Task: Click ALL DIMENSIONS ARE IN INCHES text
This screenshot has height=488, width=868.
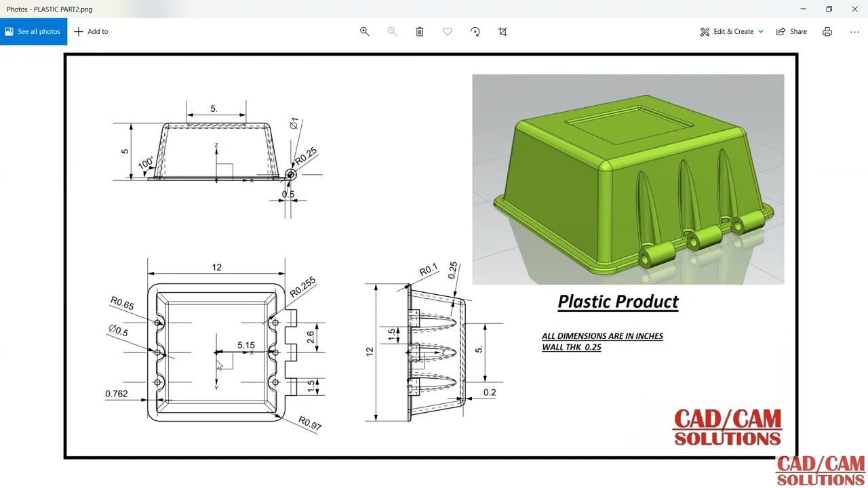Action: coord(602,336)
